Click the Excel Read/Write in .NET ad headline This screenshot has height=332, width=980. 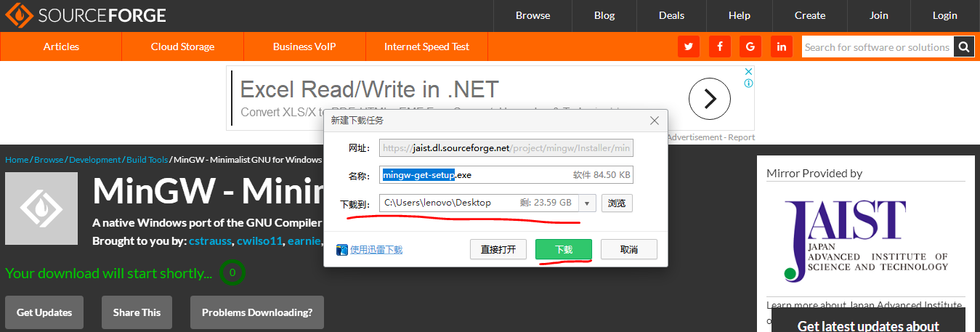tap(369, 89)
